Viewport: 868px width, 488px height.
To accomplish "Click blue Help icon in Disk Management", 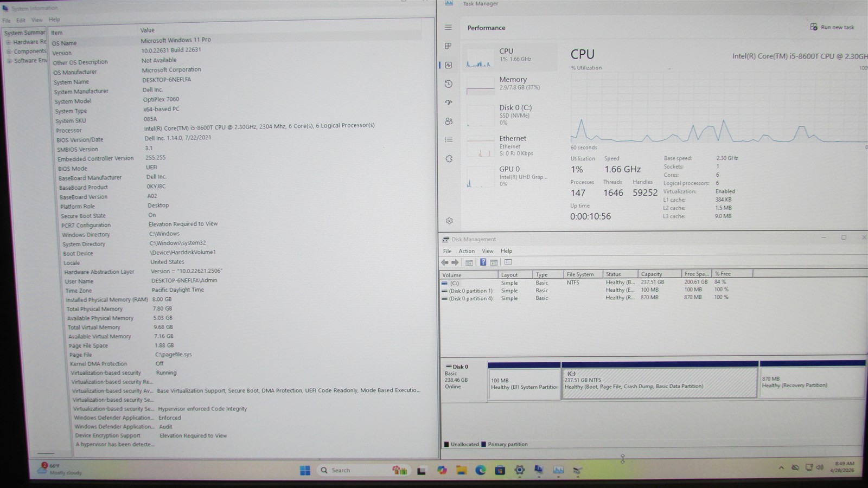I will coord(483,262).
